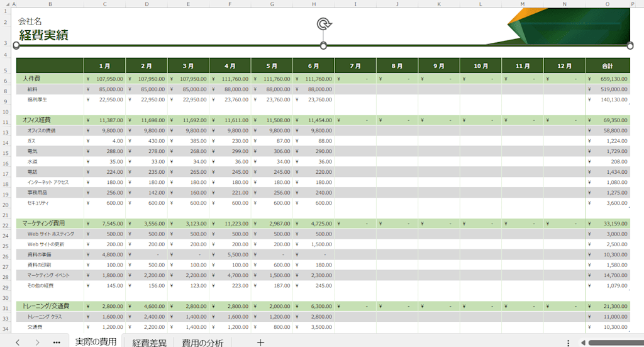Screen dimensions: 644x347
Task: Click the 5,500.00 April 資料の準備 cell
Action: tap(230, 255)
